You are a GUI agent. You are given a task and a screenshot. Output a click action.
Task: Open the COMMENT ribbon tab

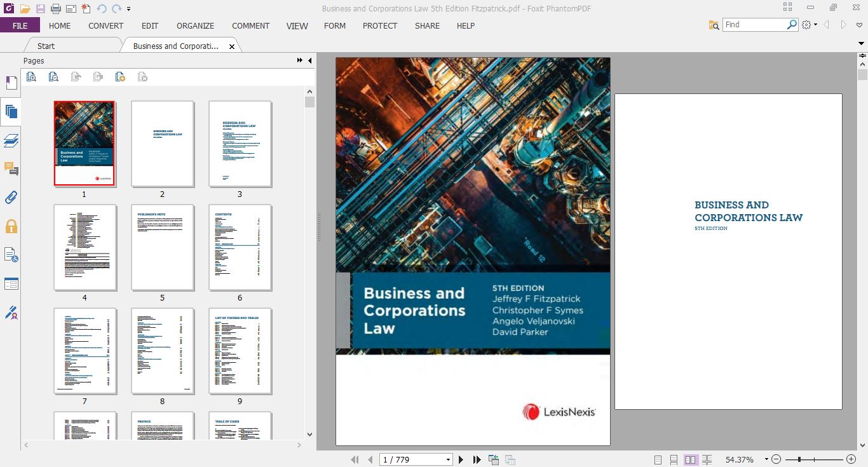[x=250, y=25]
